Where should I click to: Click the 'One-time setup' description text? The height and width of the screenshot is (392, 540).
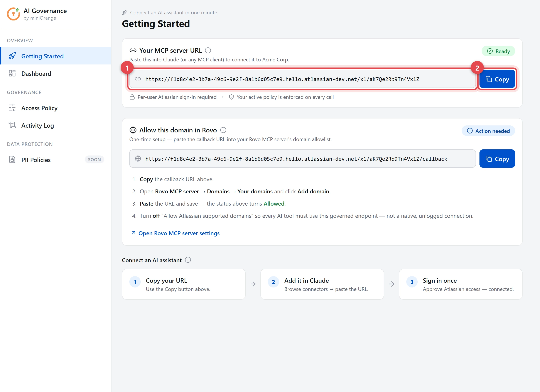pos(230,139)
